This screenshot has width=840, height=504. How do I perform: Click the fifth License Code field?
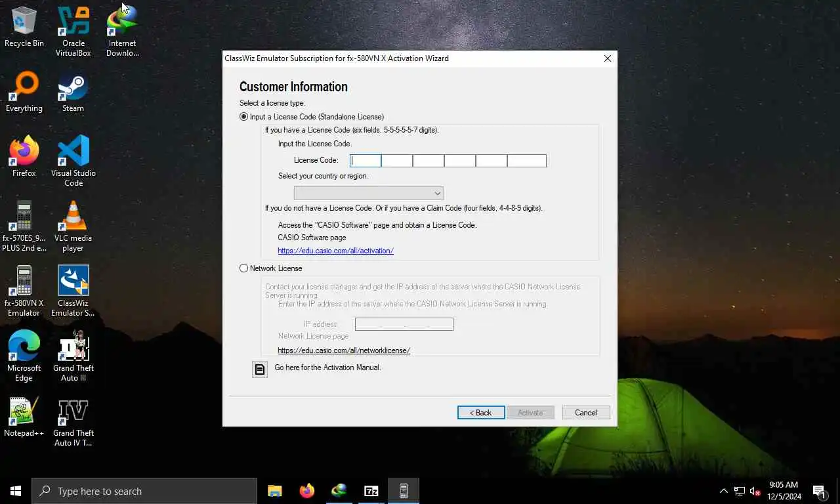pos(492,161)
